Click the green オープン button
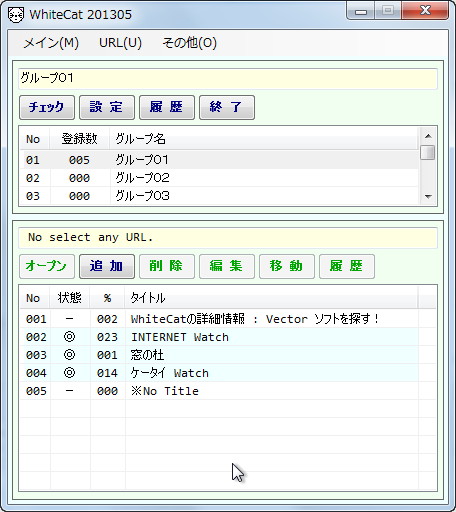Image resolution: width=456 pixels, height=512 pixels. coord(47,266)
